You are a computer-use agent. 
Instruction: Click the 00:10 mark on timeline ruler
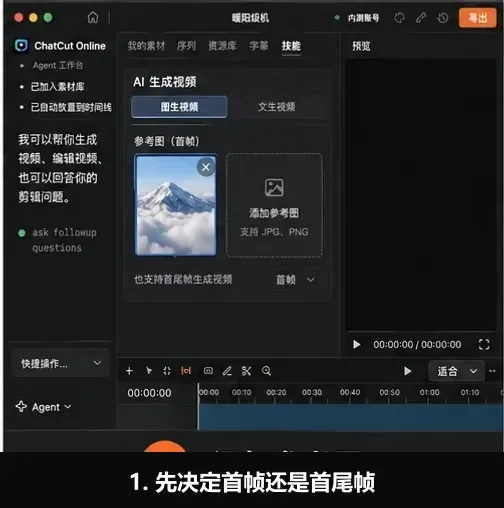(x=242, y=392)
